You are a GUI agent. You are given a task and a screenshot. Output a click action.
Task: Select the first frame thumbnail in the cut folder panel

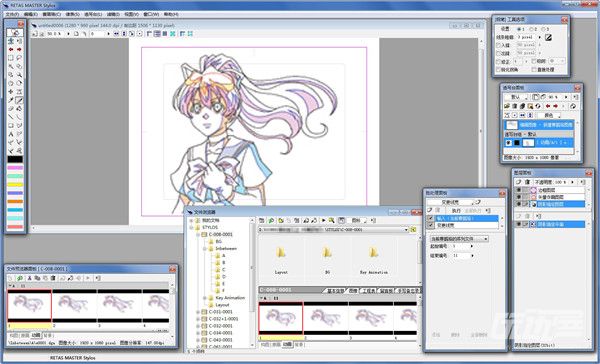(x=29, y=304)
